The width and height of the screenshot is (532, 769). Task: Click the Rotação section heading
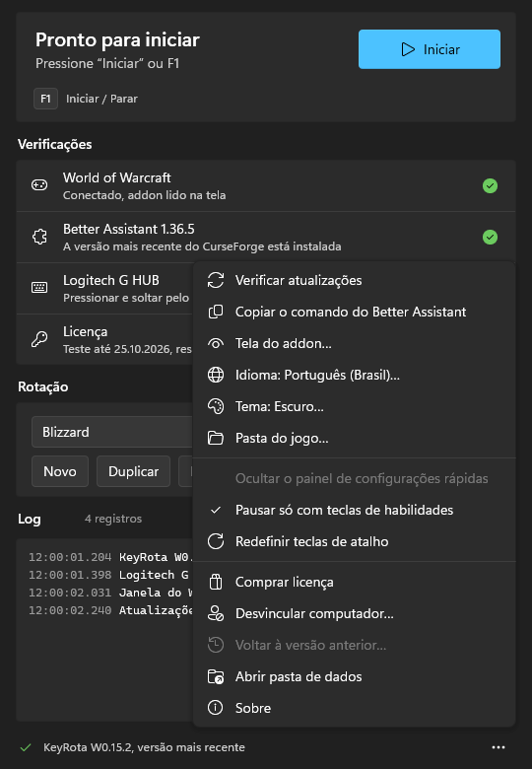(x=43, y=386)
